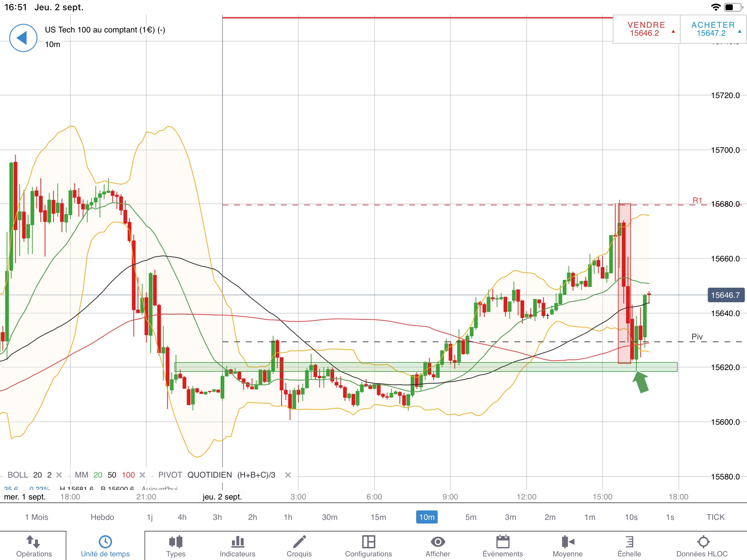Select the TICK timeframe
The height and width of the screenshot is (560, 747).
[715, 517]
